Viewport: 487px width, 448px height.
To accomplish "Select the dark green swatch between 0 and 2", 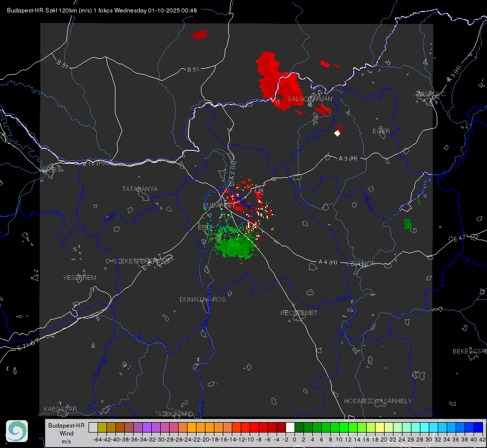I will pyautogui.click(x=299, y=428).
